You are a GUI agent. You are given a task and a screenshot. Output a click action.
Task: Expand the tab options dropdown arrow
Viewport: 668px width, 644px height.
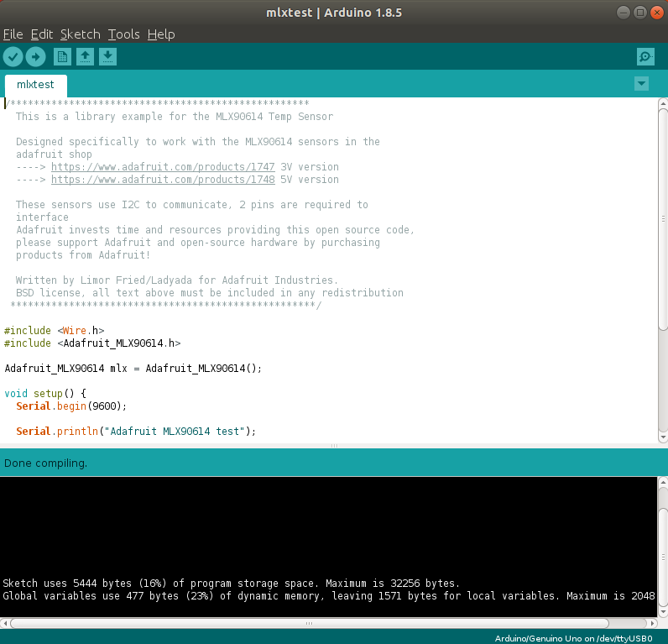point(641,83)
